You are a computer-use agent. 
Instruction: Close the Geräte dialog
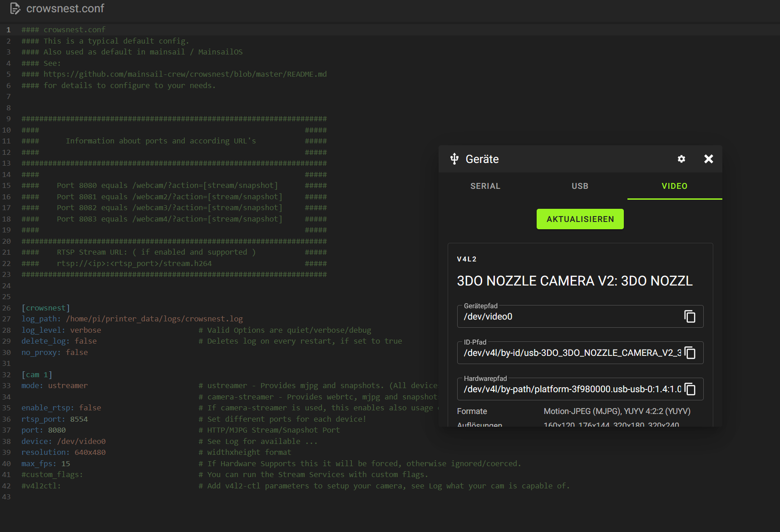click(708, 159)
